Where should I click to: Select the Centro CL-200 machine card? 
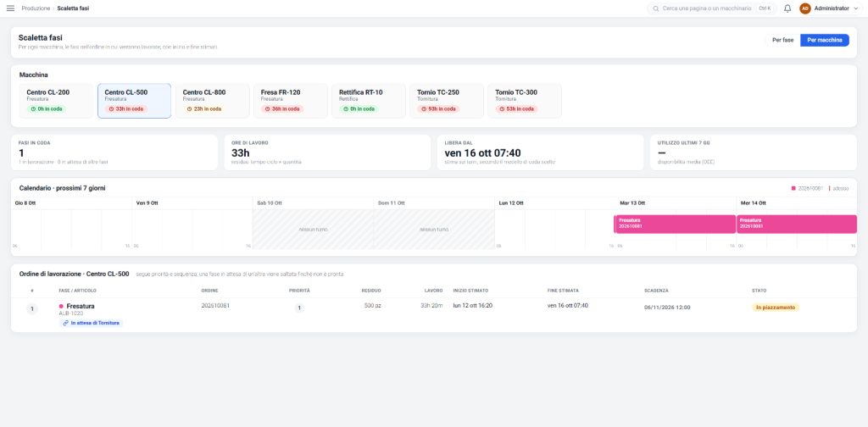(56, 101)
